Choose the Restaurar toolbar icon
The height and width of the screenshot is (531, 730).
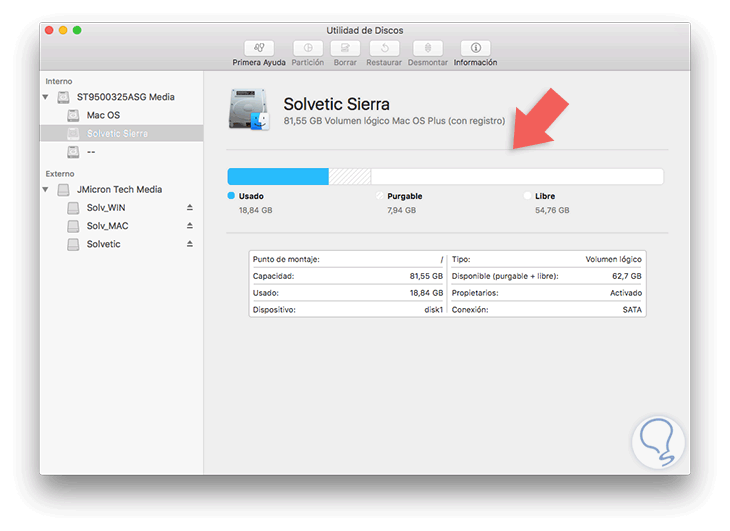(384, 48)
